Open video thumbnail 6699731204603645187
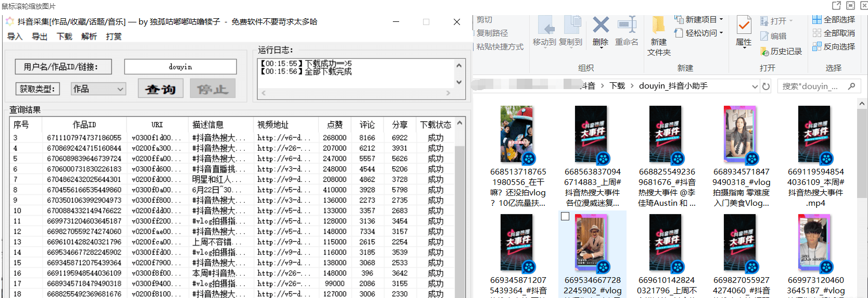 pos(815,243)
